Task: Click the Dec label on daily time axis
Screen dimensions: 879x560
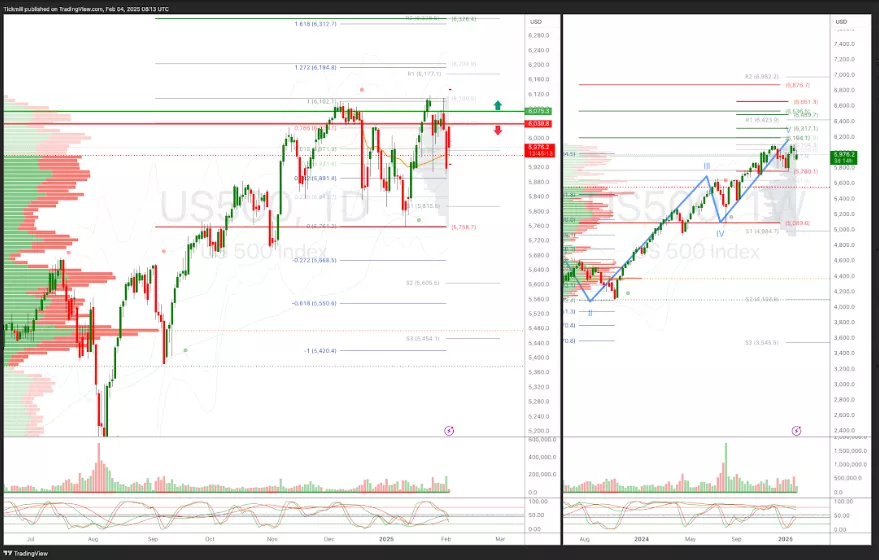Action: point(329,539)
